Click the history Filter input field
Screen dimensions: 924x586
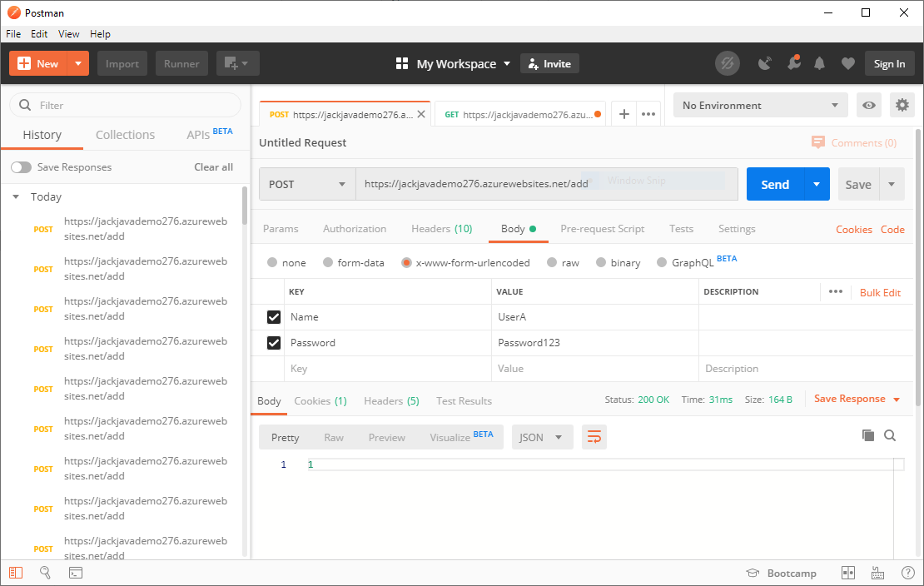pos(125,105)
